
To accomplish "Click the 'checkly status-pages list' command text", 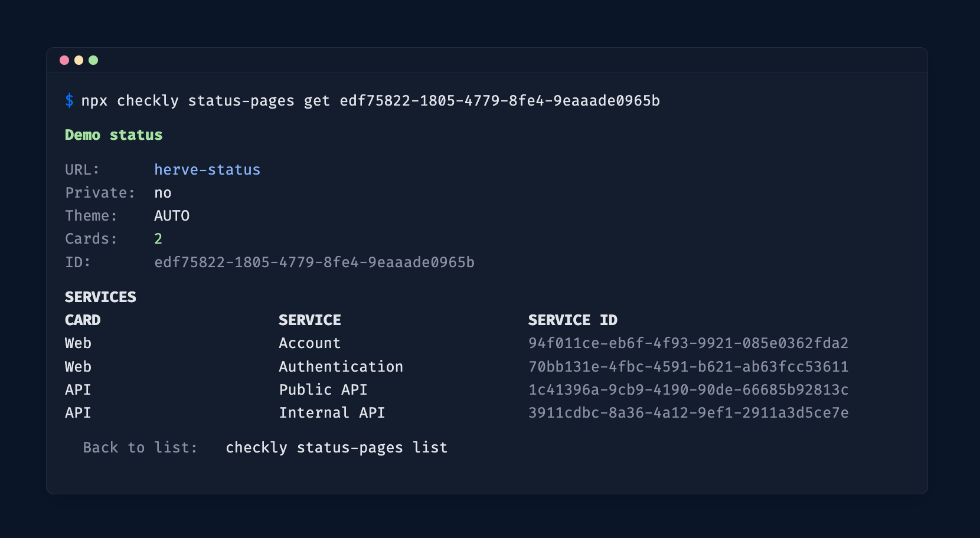I will tap(336, 447).
